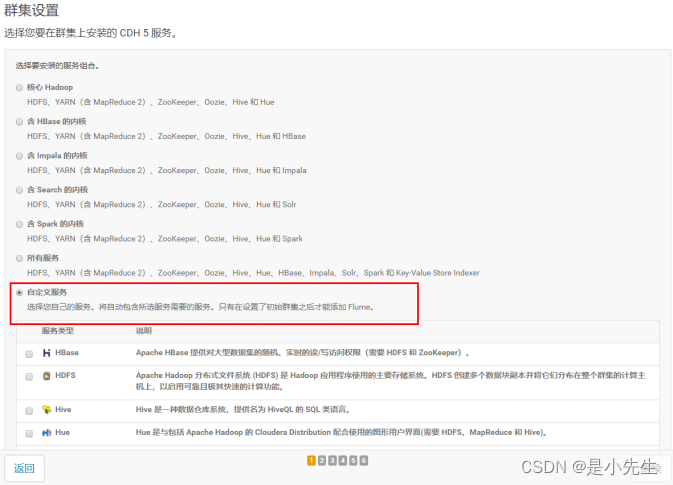Tick the HBase service checkbox
Screen dimensions: 673x485
(29, 354)
